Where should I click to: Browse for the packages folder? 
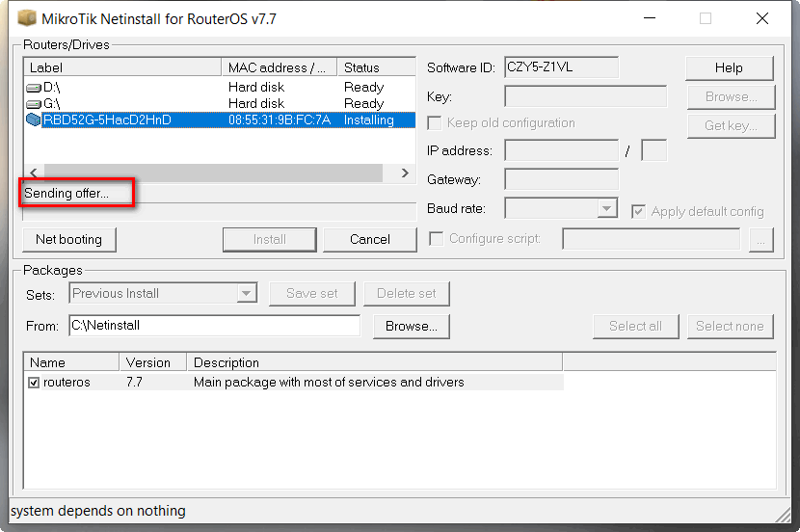click(412, 327)
